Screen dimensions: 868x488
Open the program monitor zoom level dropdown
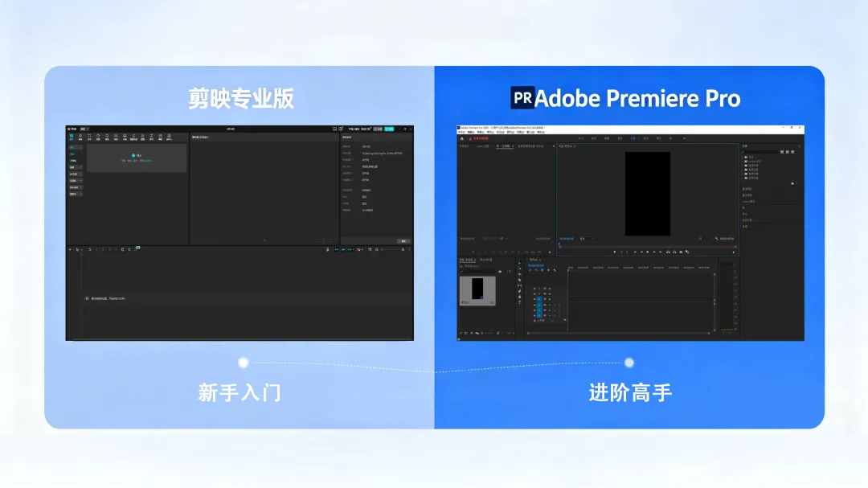click(x=587, y=238)
